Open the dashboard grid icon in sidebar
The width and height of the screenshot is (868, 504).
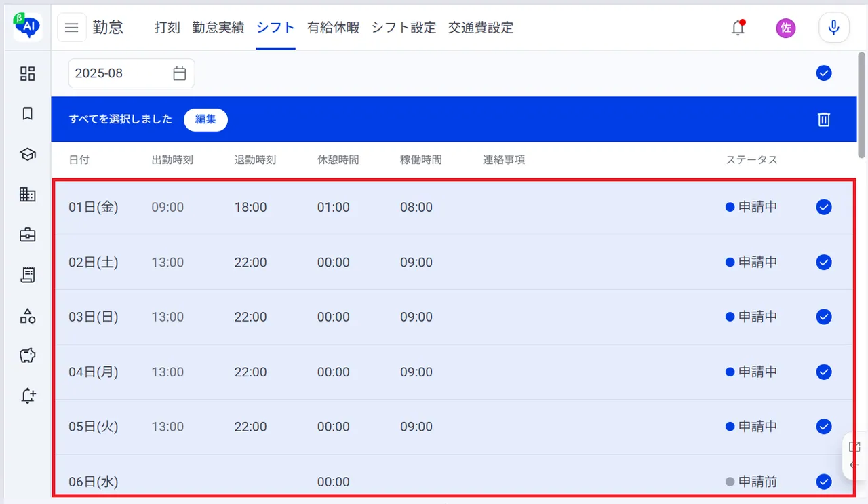[27, 74]
